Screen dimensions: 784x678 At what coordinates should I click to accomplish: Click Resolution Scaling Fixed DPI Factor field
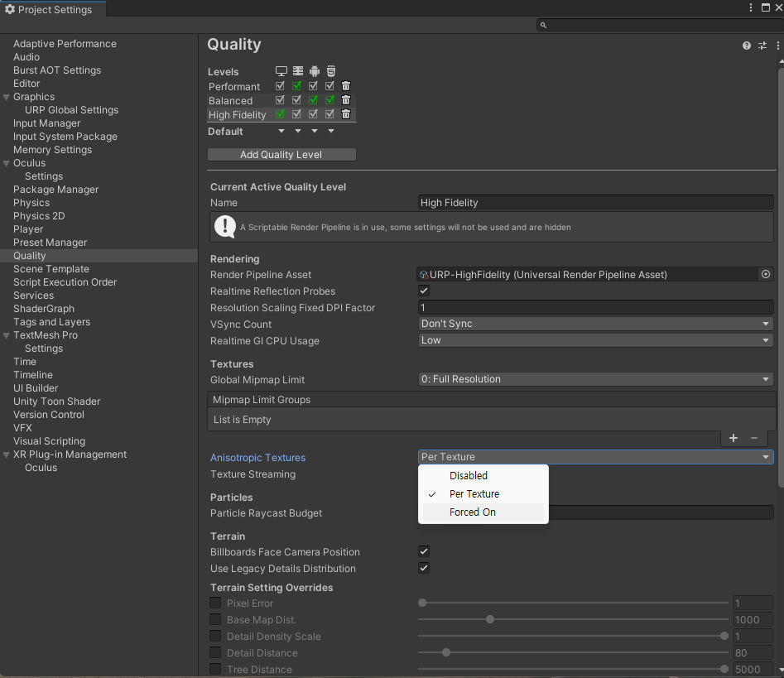pos(595,307)
